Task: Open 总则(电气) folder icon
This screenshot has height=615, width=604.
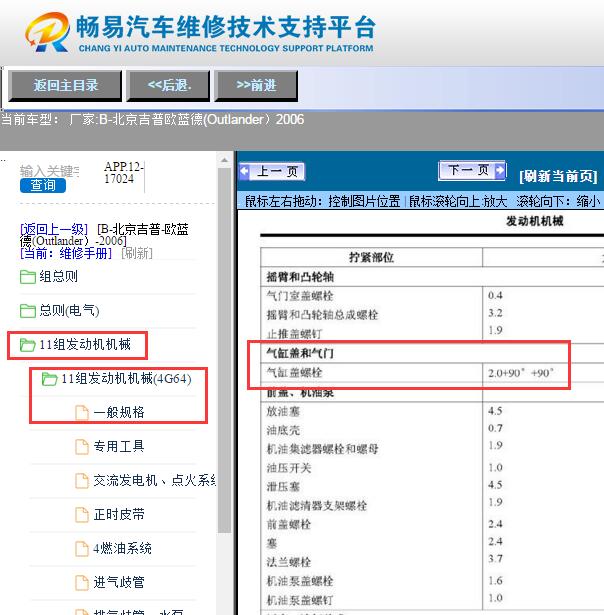Action: click(x=28, y=311)
